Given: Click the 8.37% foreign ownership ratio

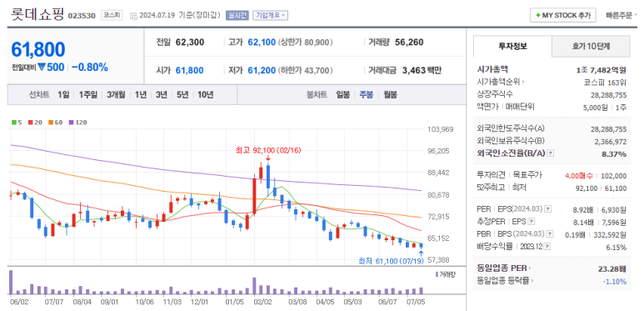Looking at the screenshot, I should click(615, 154).
